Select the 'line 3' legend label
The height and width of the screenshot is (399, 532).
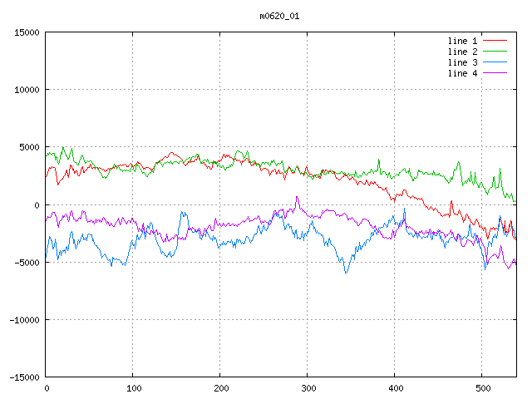pyautogui.click(x=463, y=62)
